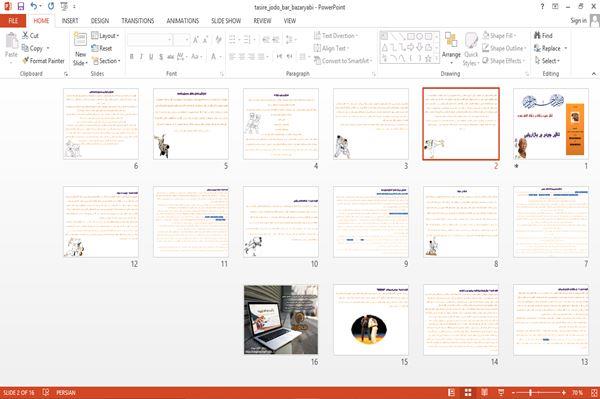Viewport: 600px width, 399px height.
Task: Switch to Normal view in status bar
Action: [452, 392]
